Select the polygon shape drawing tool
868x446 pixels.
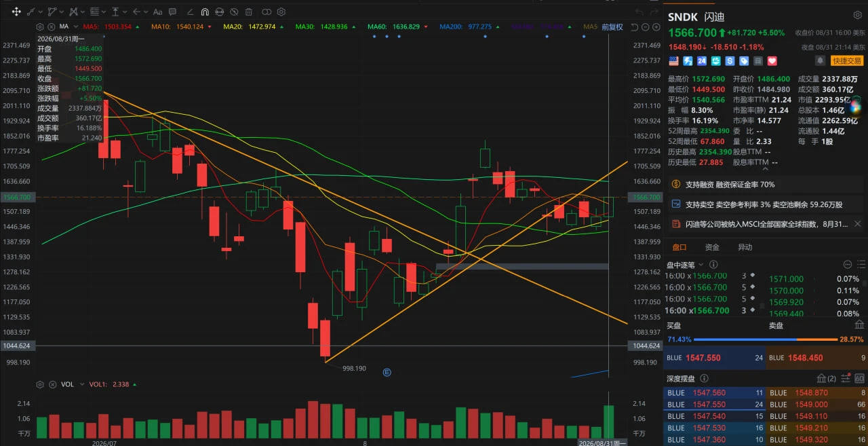(x=52, y=12)
